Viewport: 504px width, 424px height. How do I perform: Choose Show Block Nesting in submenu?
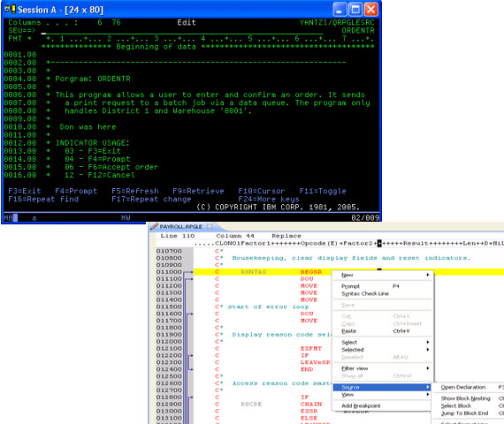pos(469,398)
